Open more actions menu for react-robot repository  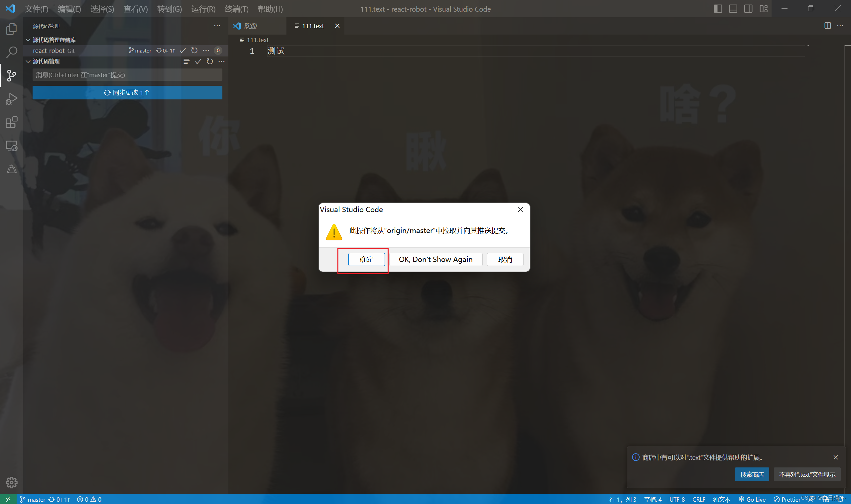point(206,51)
